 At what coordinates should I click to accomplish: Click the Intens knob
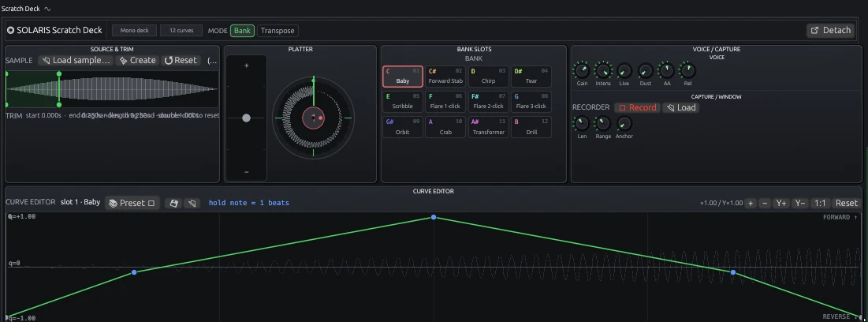point(603,71)
